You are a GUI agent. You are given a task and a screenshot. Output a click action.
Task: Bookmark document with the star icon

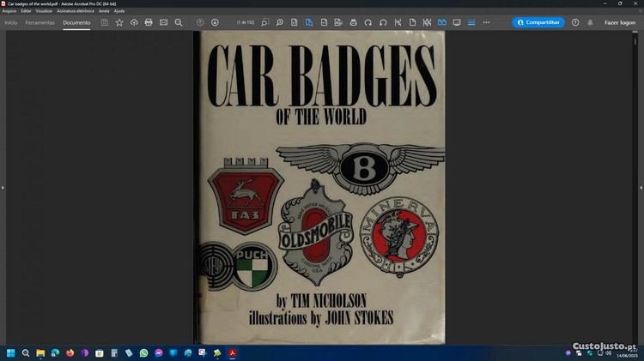click(x=119, y=22)
